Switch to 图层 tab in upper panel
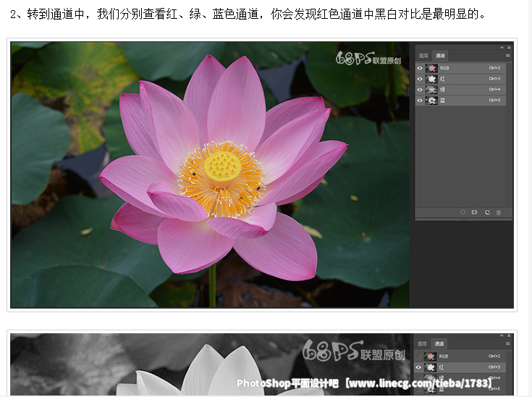Image resolution: width=532 pixels, height=397 pixels. 423,56
